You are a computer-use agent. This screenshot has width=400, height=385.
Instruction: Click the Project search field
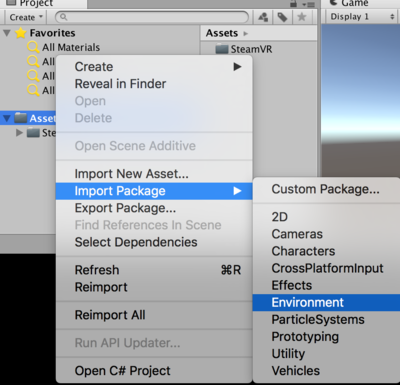pyautogui.click(x=152, y=17)
